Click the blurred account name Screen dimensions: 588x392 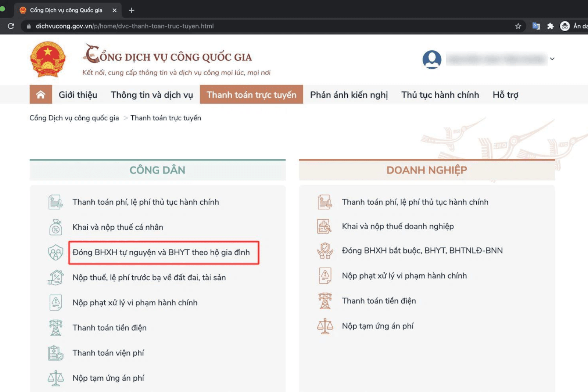496,59
